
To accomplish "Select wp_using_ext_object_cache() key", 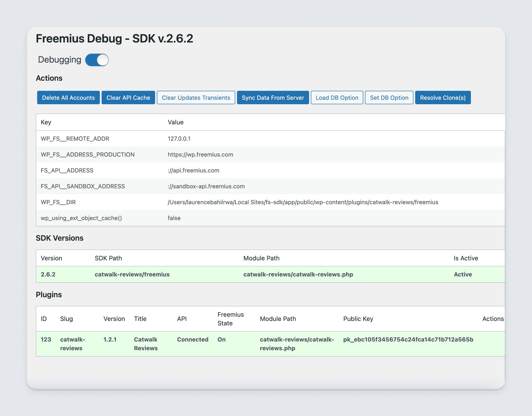I will click(x=81, y=218).
